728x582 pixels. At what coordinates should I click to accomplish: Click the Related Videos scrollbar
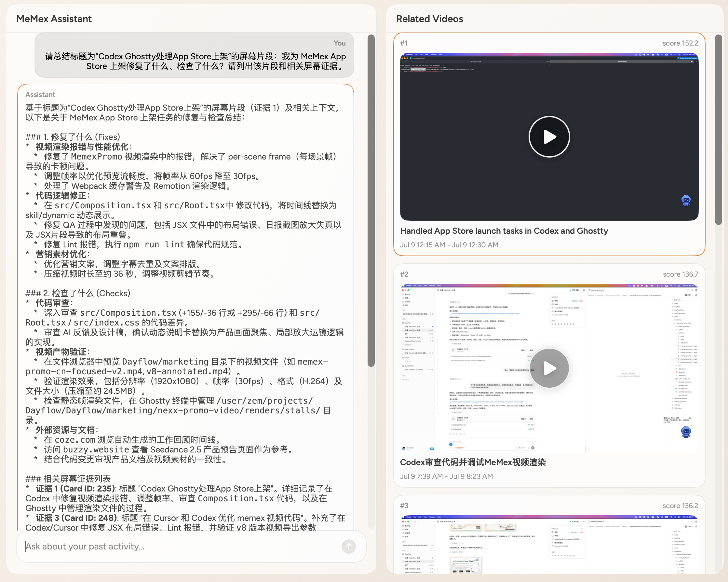pyautogui.click(x=719, y=130)
